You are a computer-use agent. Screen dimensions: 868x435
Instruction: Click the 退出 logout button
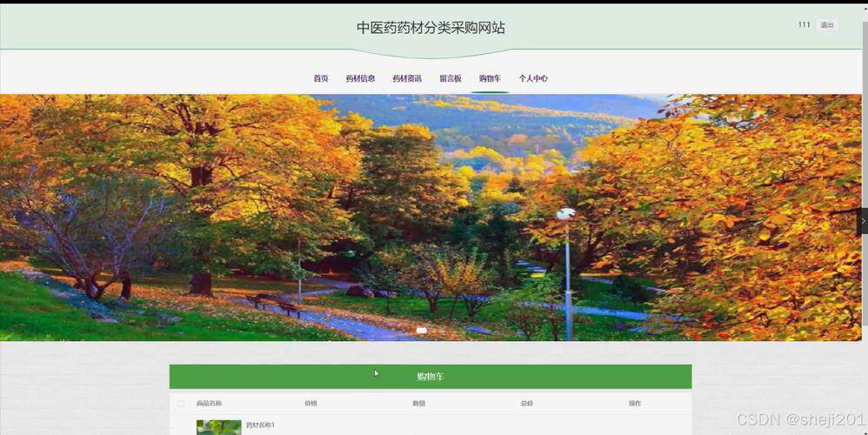[x=827, y=25]
